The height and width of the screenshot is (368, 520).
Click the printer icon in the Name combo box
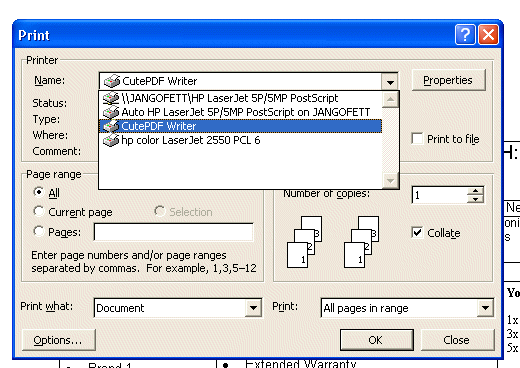coord(112,81)
